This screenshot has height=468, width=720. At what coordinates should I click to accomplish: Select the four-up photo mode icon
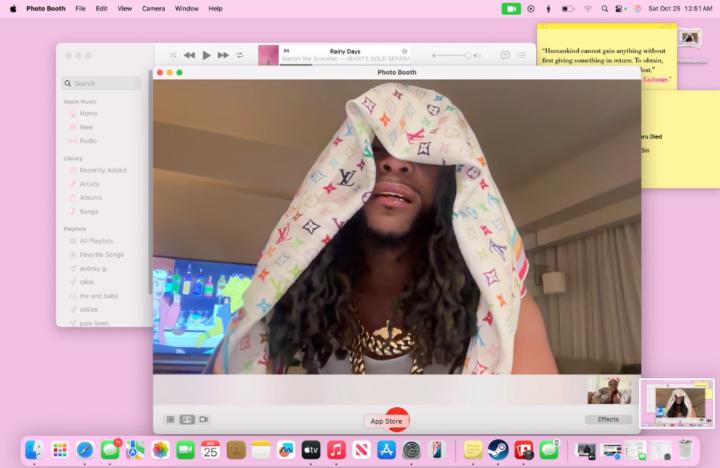click(170, 419)
